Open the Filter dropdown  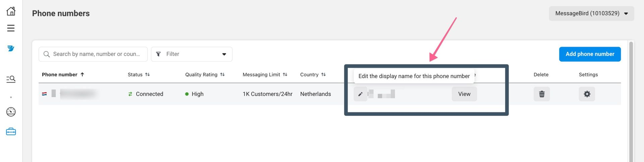click(192, 54)
